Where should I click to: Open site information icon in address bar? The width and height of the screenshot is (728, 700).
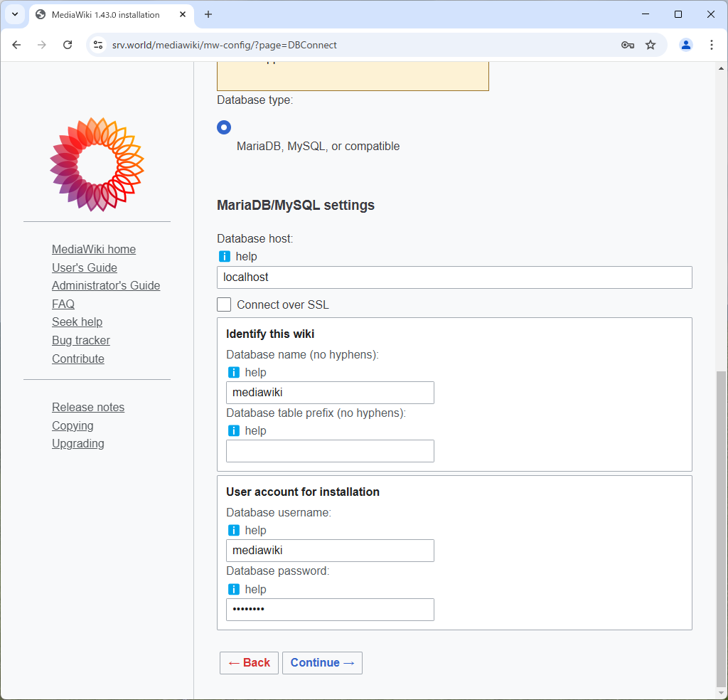(98, 45)
